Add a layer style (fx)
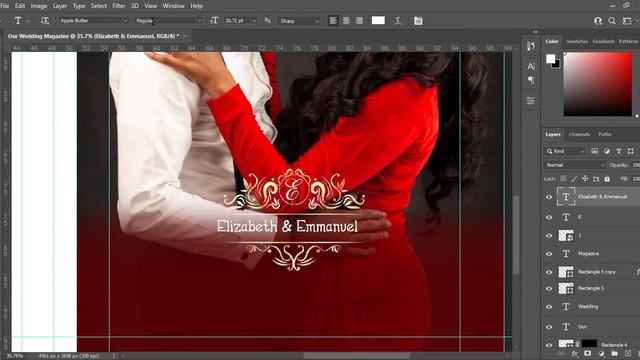This screenshot has width=640, height=360. (x=575, y=353)
